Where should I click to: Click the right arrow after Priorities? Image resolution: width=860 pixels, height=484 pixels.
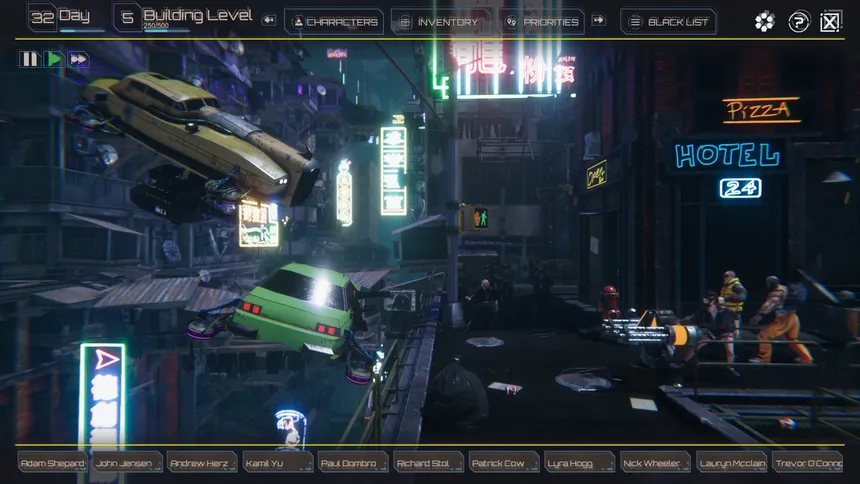point(598,20)
